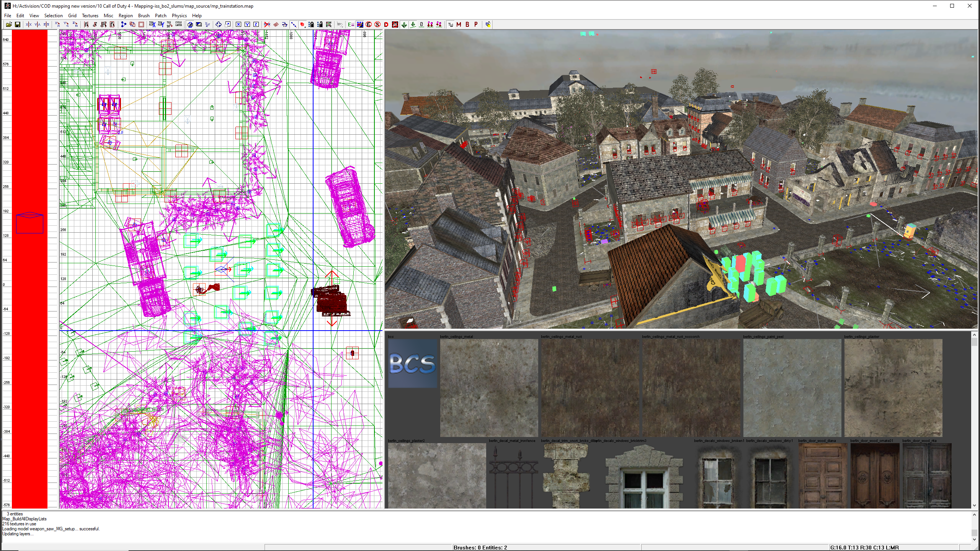Flip selection along the X axis

click(29, 24)
